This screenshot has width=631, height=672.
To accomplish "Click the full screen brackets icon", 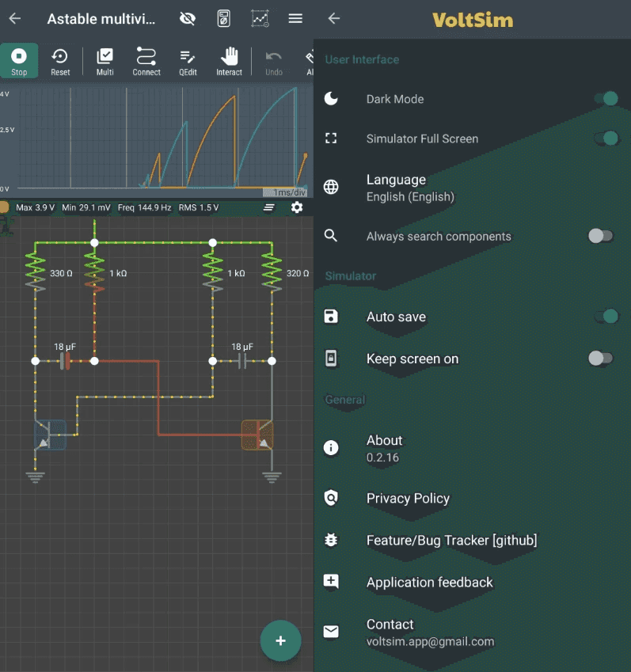I will tap(331, 138).
